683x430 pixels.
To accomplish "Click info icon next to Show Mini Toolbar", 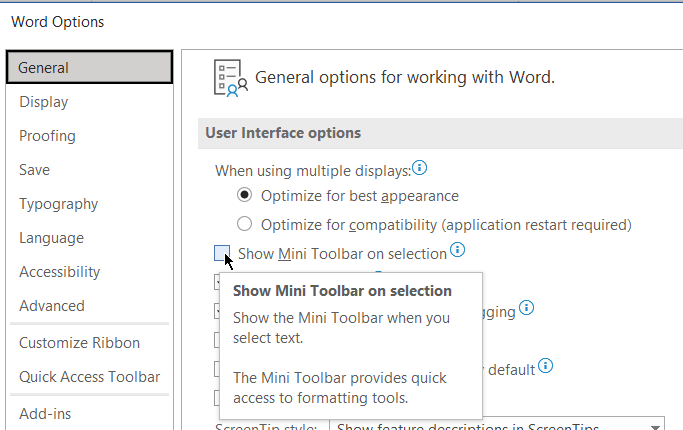I will (x=457, y=250).
